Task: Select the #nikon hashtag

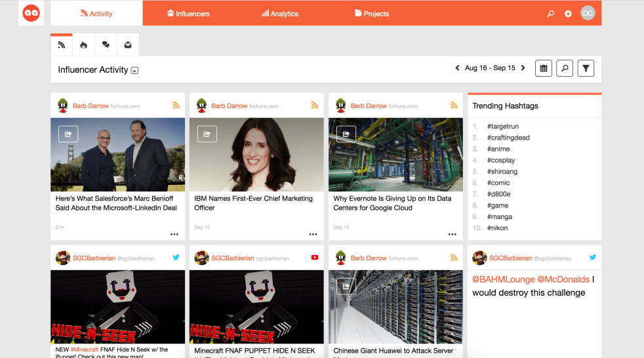Action: point(497,228)
